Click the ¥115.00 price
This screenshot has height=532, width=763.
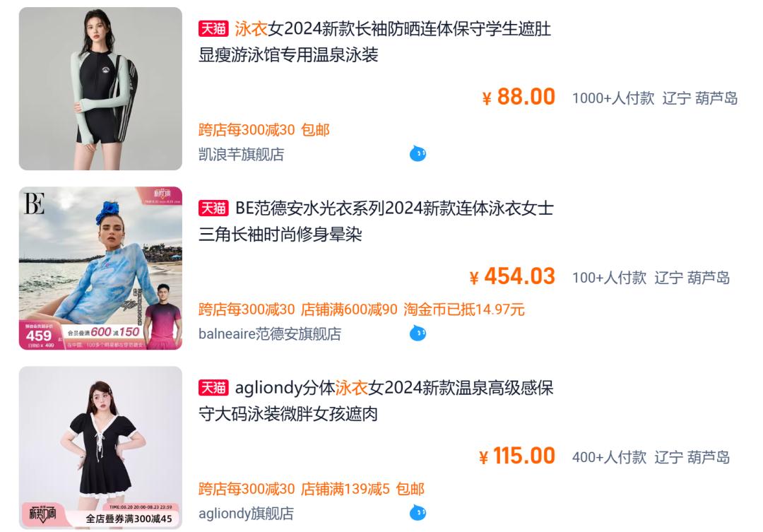click(516, 456)
